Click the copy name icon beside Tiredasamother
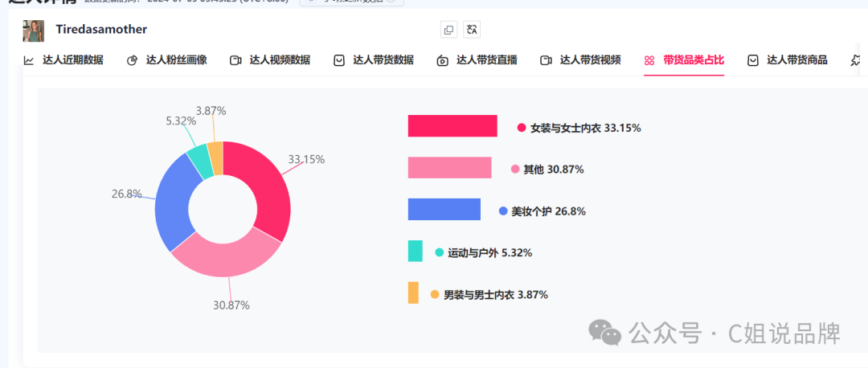The height and width of the screenshot is (368, 868). pyautogui.click(x=449, y=30)
